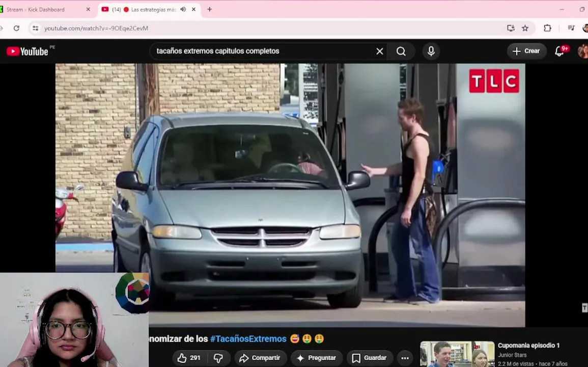Open the YouTube account avatar menu
588x367 pixels.
(x=583, y=51)
